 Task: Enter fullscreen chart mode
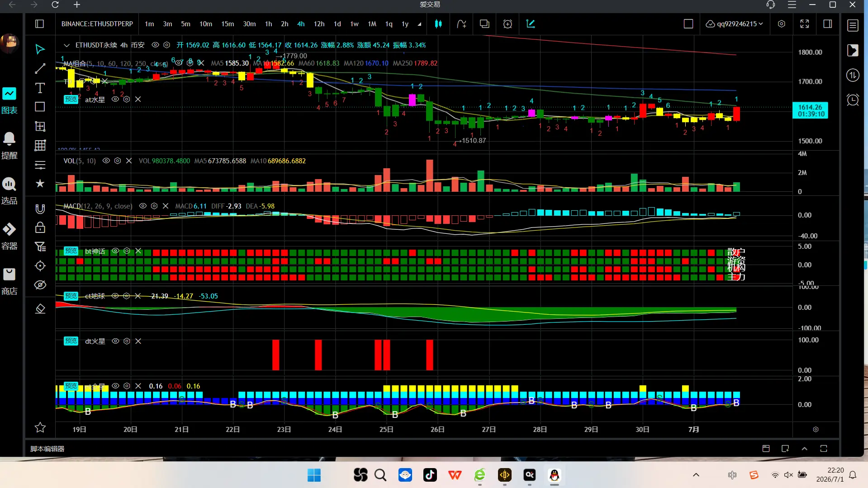point(805,24)
